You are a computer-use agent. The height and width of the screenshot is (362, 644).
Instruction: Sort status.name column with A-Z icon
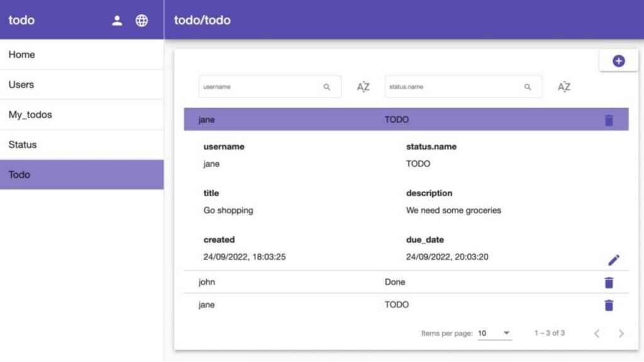tap(564, 87)
